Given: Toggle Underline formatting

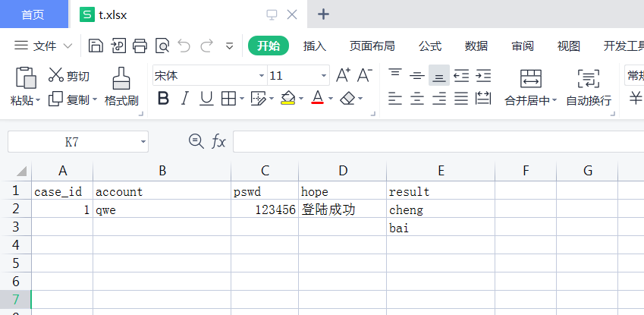Looking at the screenshot, I should coord(206,98).
